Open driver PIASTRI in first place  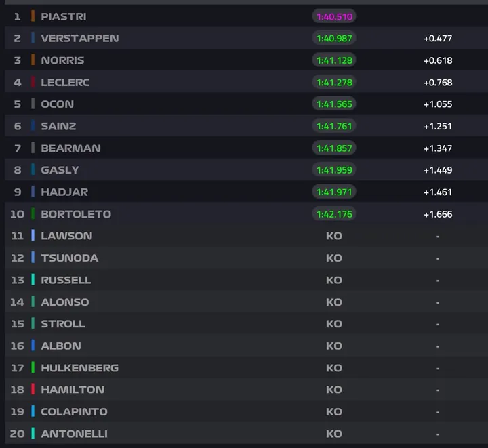coord(63,16)
